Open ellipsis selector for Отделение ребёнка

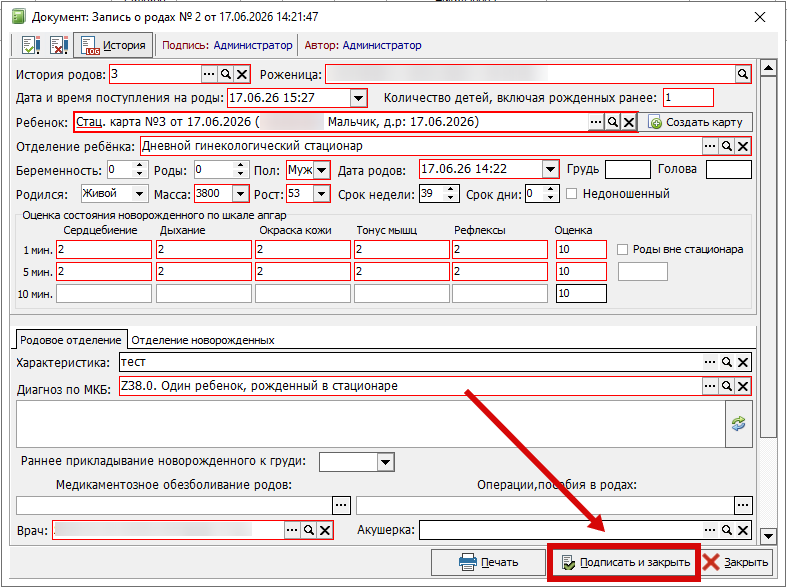point(710,146)
